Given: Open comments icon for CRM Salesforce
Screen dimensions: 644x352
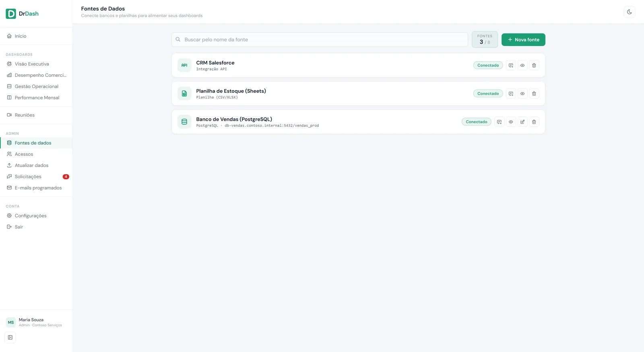Looking at the screenshot, I should click(511, 65).
